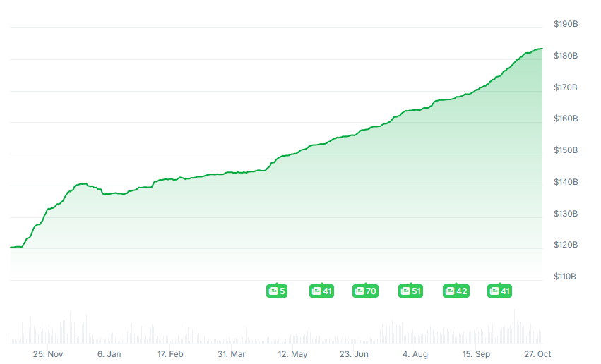
Task: Open the first news marker labeled 41
Action: pos(321,291)
